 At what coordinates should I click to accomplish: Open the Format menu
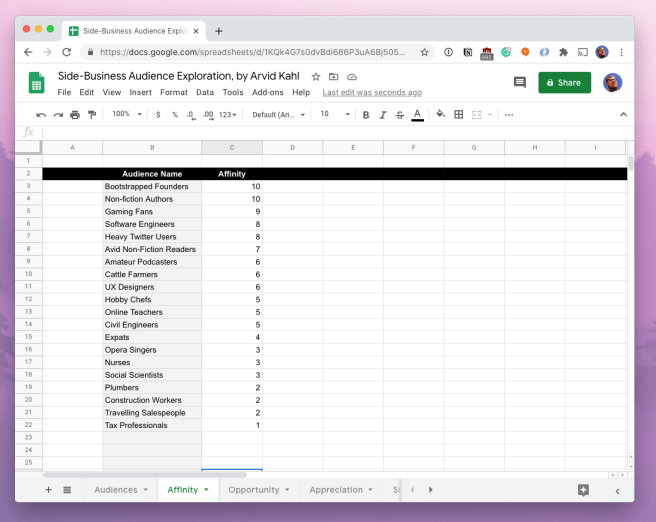coord(174,92)
